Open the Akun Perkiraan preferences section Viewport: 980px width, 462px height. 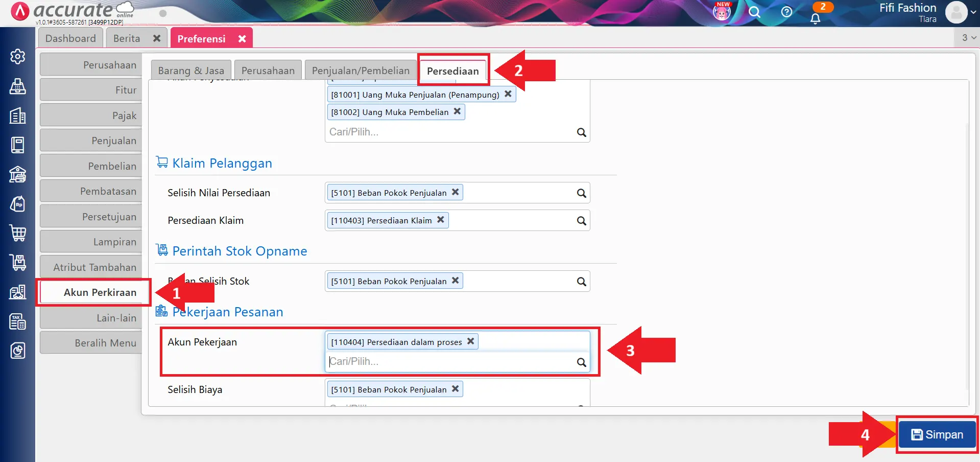point(94,292)
